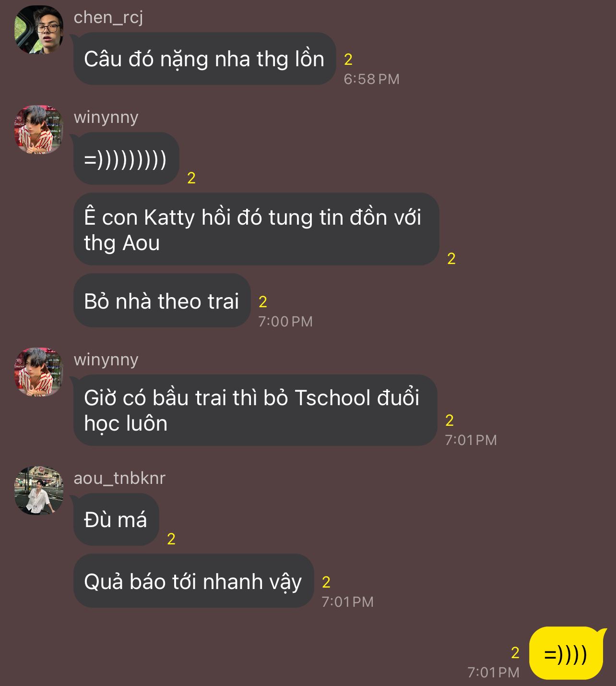Select the message about Tschool đuổi học

(255, 410)
